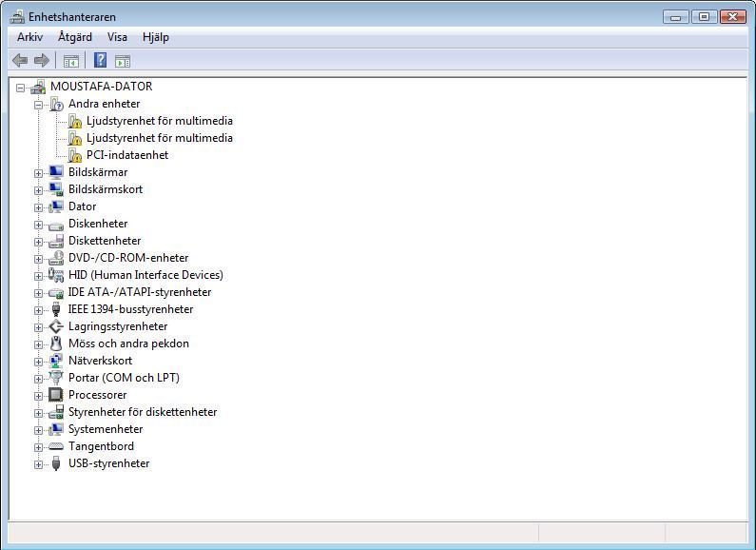Select Möss och andra pekdon label

[x=128, y=344]
